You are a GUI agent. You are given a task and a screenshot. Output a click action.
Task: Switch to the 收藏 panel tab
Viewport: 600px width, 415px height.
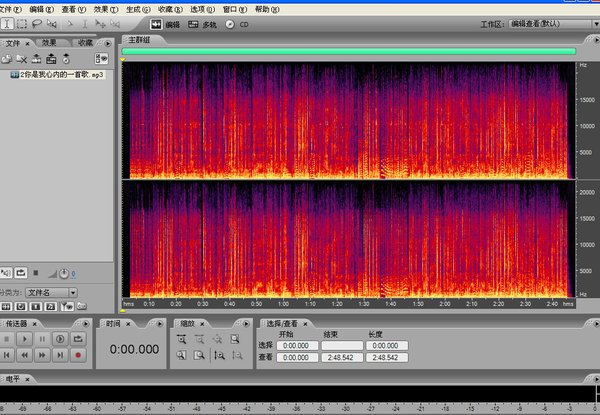coord(85,43)
